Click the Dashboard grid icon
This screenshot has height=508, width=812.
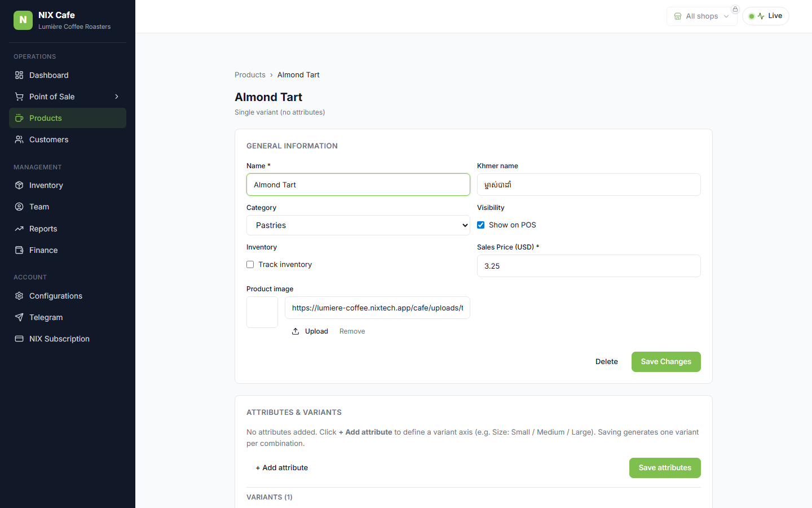(19, 75)
